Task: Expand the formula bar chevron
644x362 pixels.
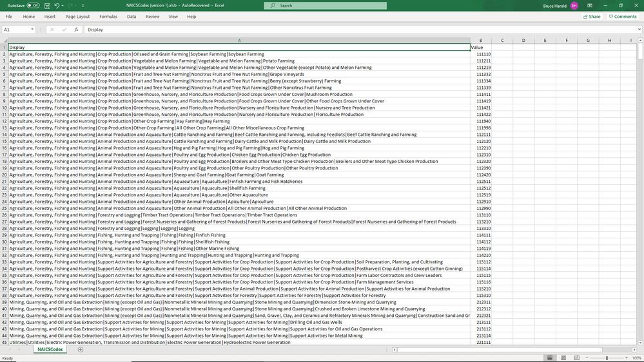Action: tap(639, 30)
